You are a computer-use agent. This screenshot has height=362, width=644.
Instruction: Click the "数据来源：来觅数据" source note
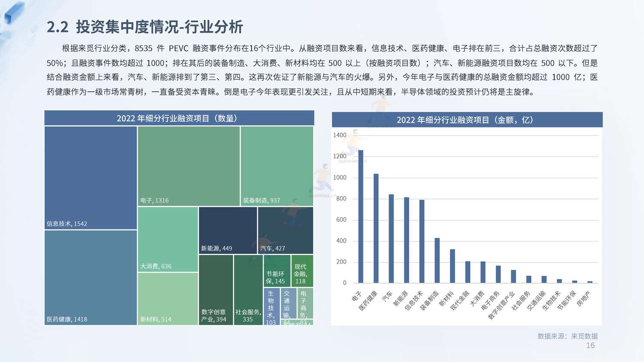pos(568,336)
